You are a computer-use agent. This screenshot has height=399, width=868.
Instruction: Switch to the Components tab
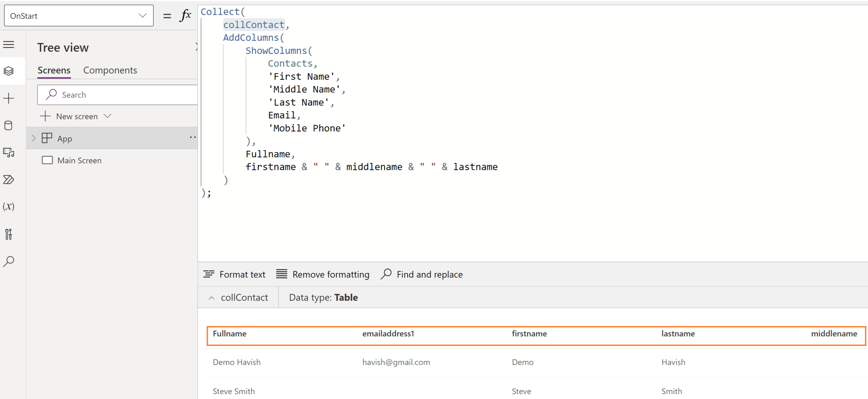coord(110,70)
